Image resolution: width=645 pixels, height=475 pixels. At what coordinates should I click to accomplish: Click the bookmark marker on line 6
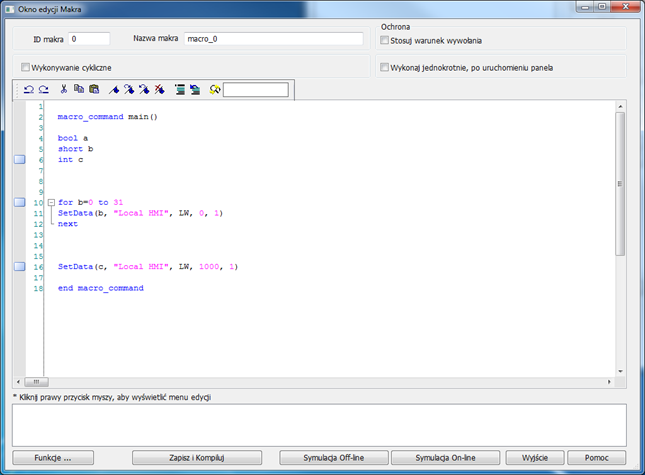[x=20, y=160]
